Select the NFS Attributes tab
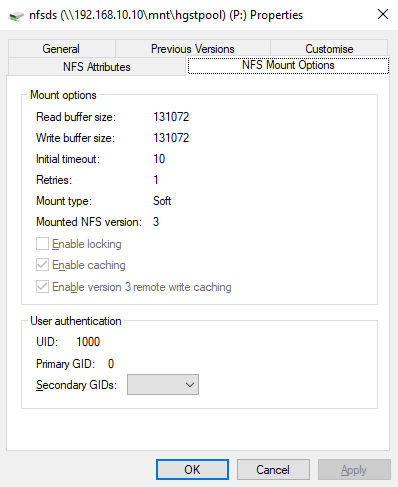The width and height of the screenshot is (398, 487). [x=97, y=67]
